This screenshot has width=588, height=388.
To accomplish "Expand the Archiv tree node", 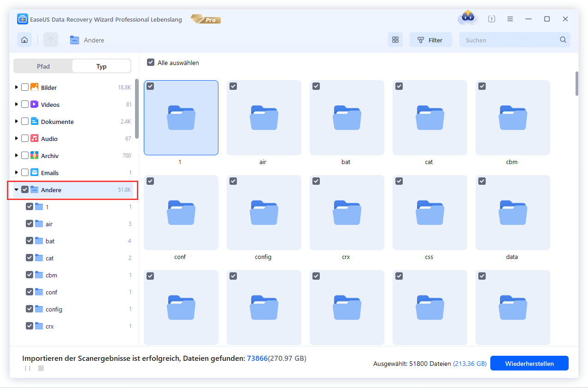I will point(17,155).
